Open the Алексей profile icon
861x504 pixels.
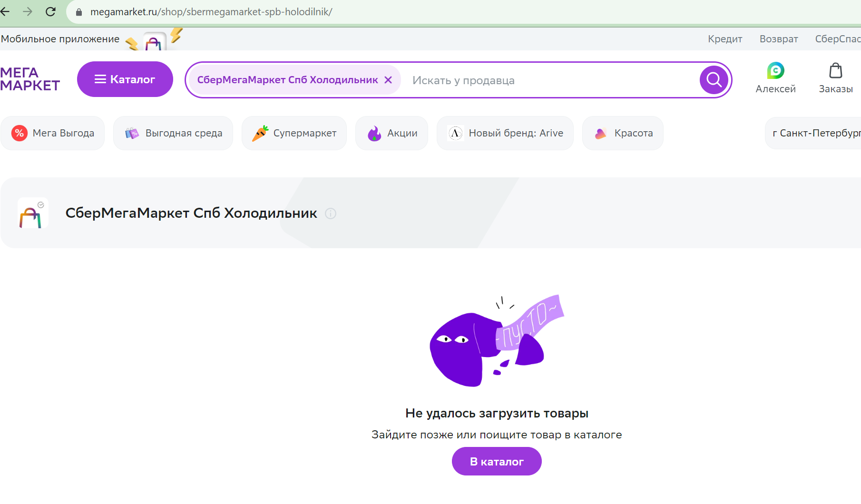click(775, 71)
